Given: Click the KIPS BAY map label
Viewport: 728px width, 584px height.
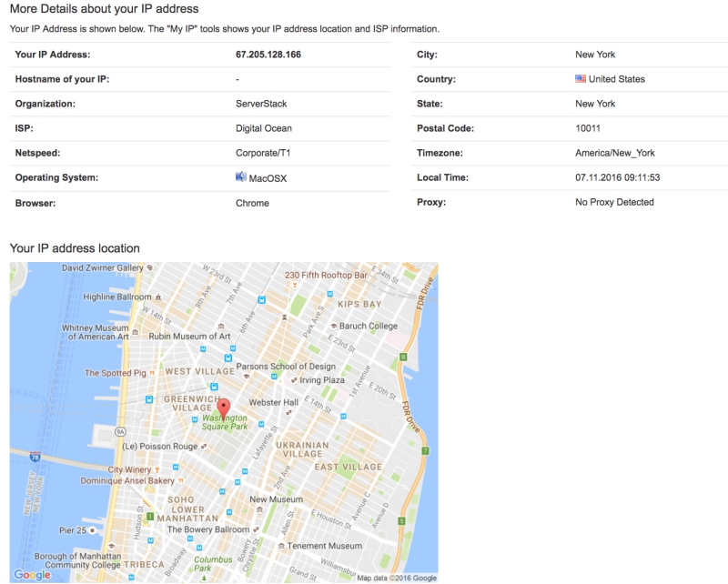Looking at the screenshot, I should click(359, 304).
